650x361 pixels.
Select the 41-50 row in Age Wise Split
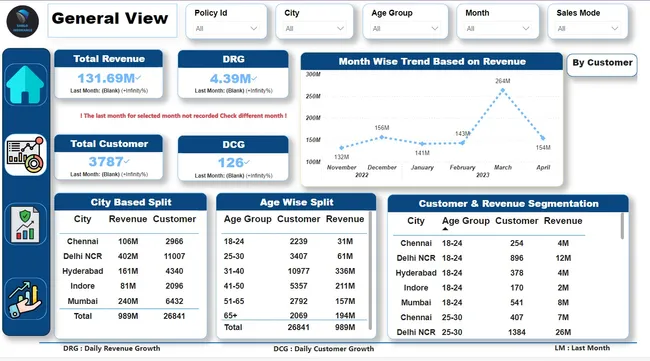293,286
